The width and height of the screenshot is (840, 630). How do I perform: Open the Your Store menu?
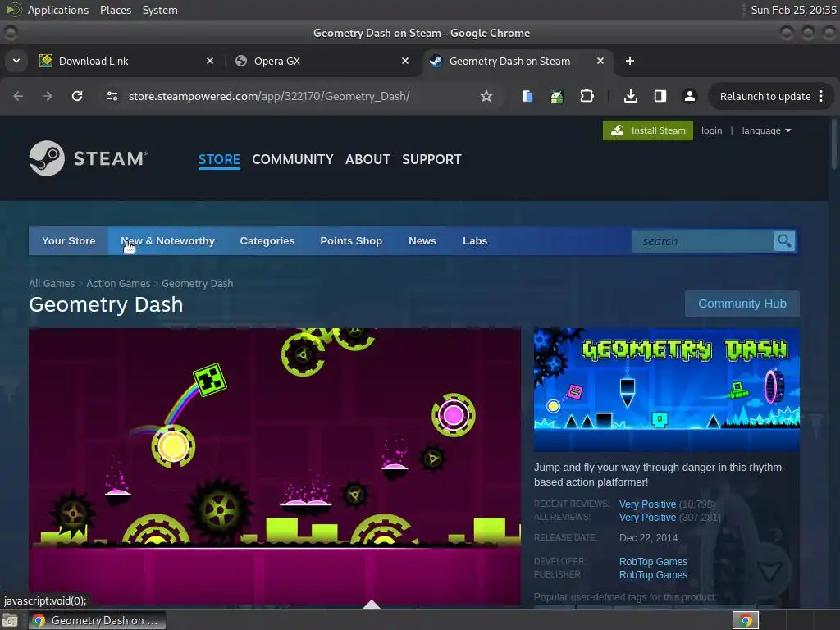tap(69, 241)
